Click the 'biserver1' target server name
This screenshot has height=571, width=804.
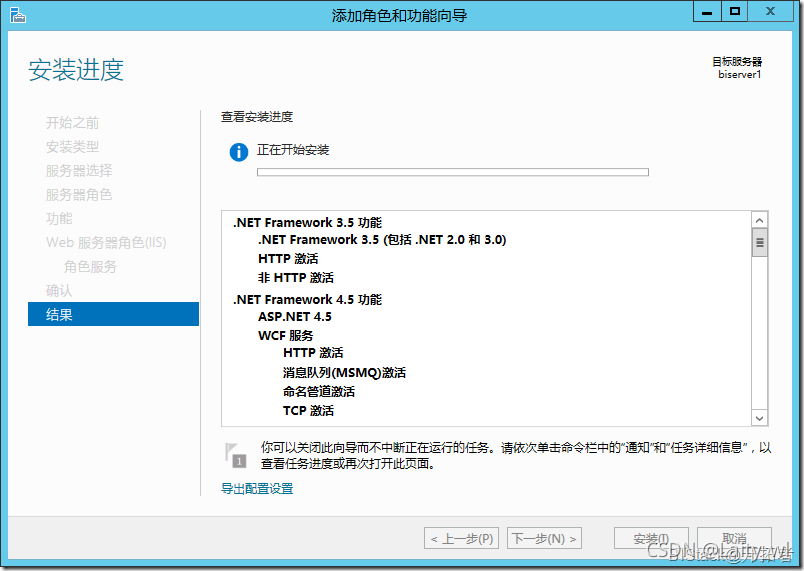coord(739,74)
